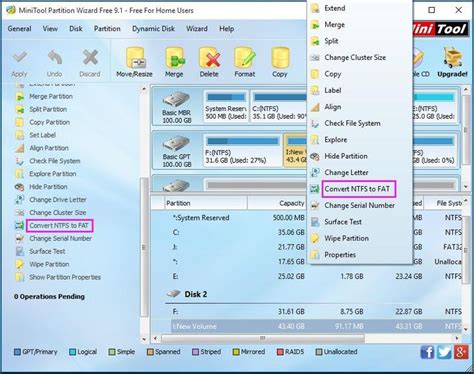Screen dimensions: 474x374
Task: Open the Help menu
Action: point(226,29)
